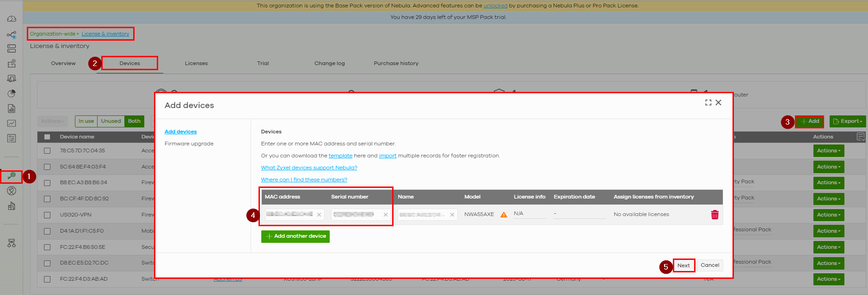Tick checkbox for device 78:C5:7D:7C:04:35
Screen dimensions: 868x295
click(x=47, y=151)
